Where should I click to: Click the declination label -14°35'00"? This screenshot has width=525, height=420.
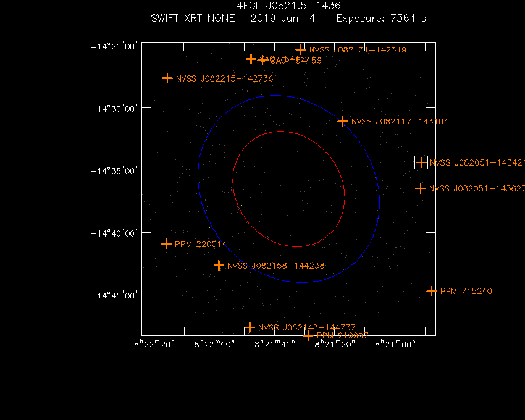click(x=115, y=171)
